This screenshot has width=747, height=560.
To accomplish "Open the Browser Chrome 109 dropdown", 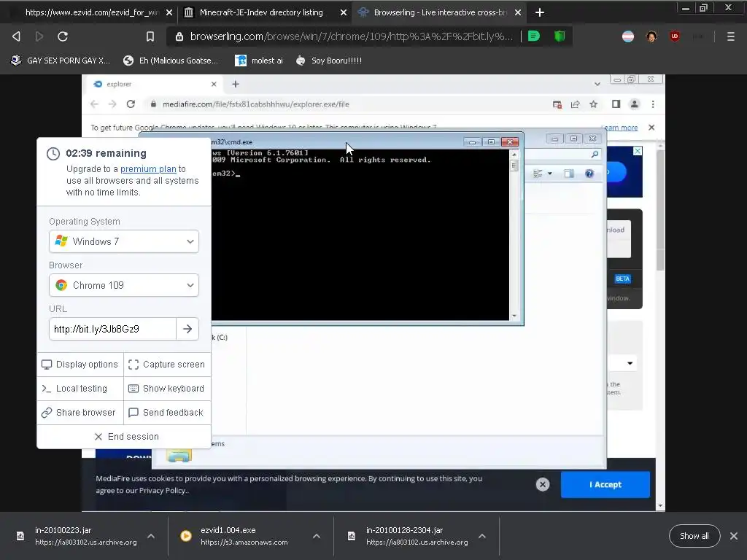I will 124,285.
